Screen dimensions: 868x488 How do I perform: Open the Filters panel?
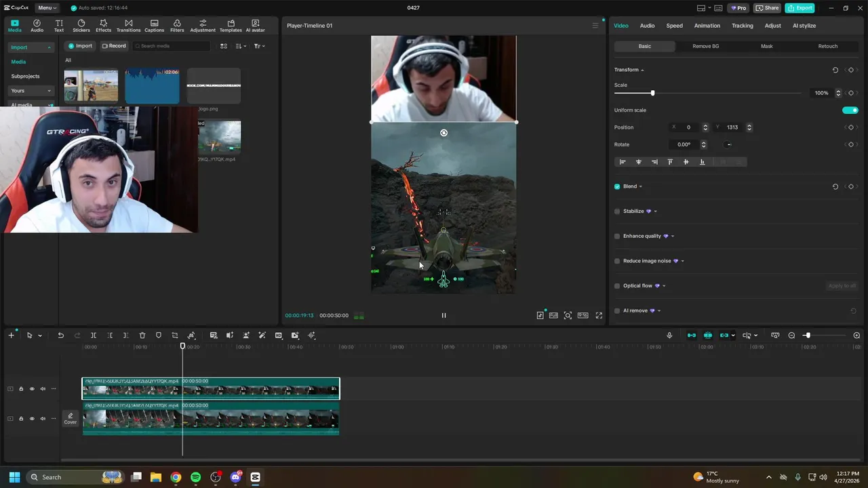click(x=177, y=26)
